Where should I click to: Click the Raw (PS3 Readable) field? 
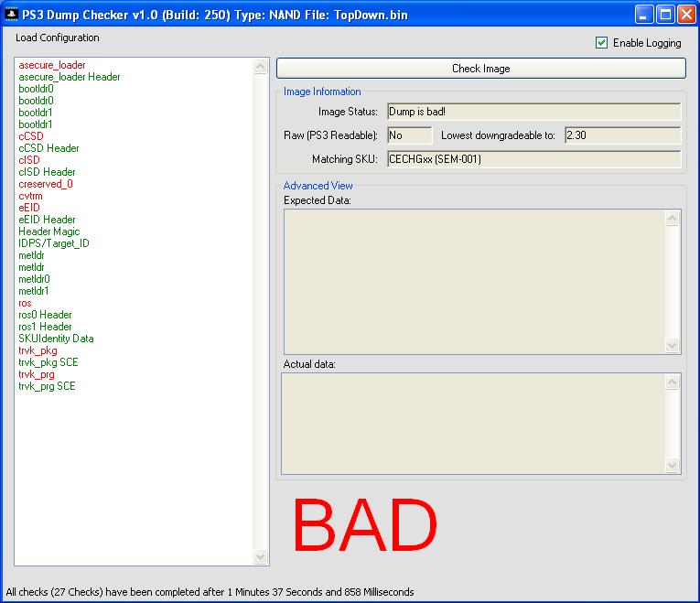tap(409, 135)
